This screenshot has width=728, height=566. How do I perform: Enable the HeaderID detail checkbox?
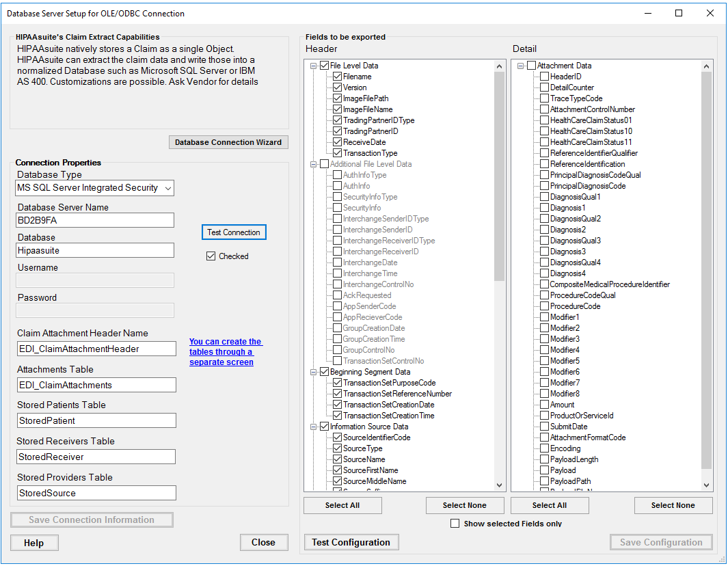pos(544,77)
